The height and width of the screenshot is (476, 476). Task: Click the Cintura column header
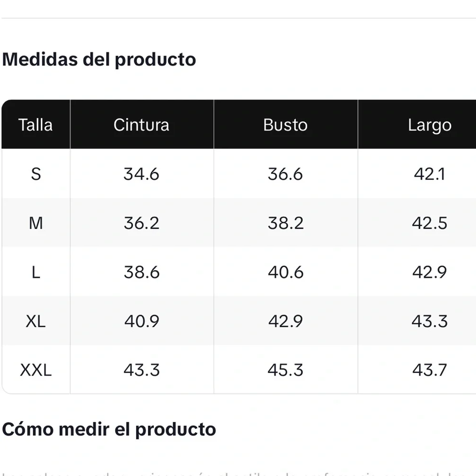141,125
